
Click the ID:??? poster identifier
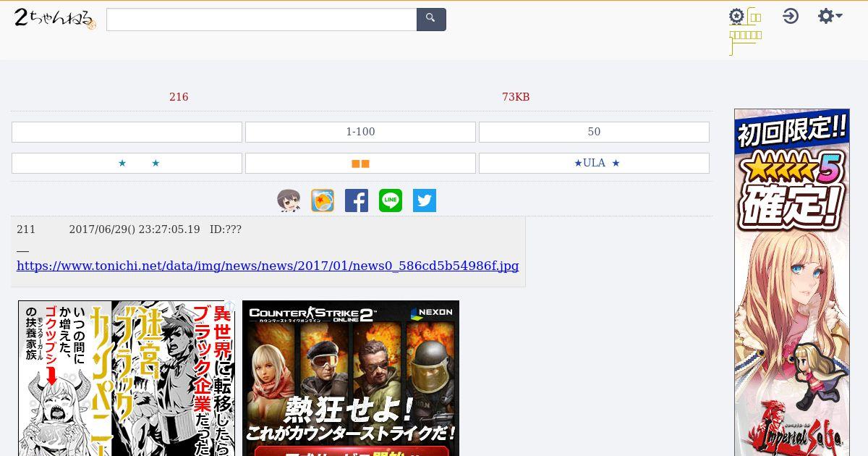pyautogui.click(x=226, y=229)
